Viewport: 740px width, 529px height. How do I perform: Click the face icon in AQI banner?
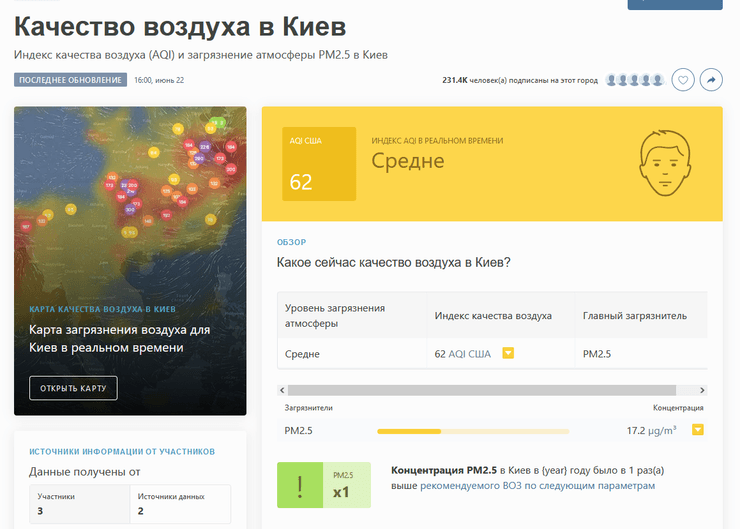pyautogui.click(x=665, y=163)
